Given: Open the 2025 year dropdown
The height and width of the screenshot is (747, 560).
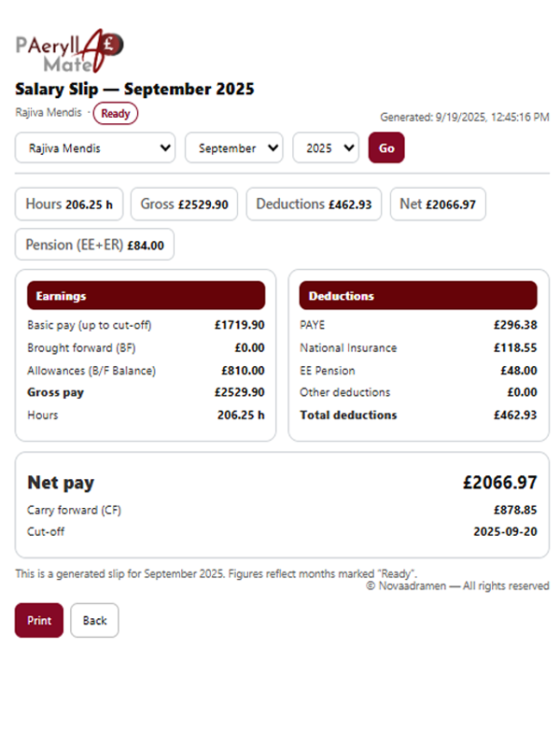Looking at the screenshot, I should 326,148.
